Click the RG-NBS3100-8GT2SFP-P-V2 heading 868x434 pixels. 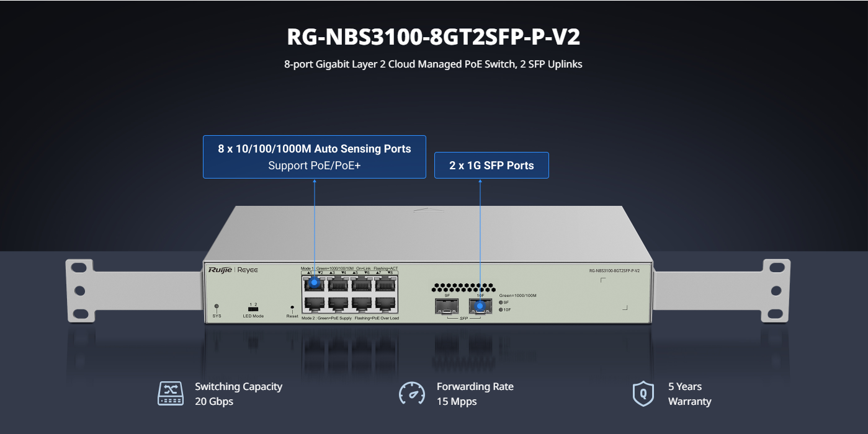(x=433, y=37)
